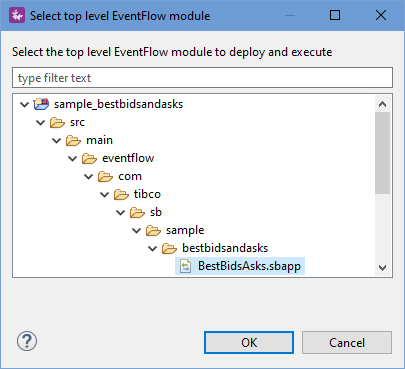Confirm selection with the OK button

(249, 342)
